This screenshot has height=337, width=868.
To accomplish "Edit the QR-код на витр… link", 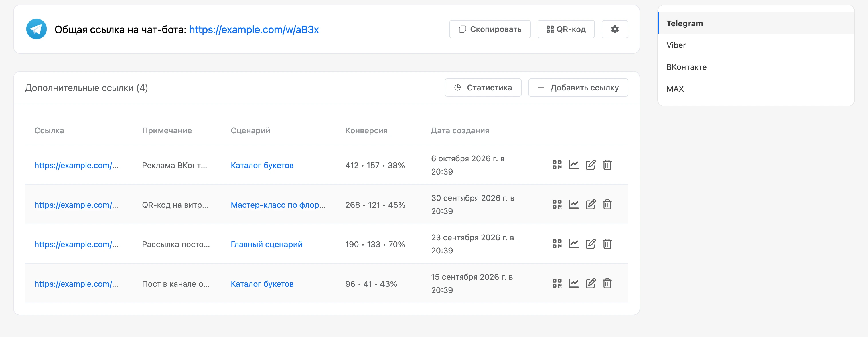I will click(590, 204).
